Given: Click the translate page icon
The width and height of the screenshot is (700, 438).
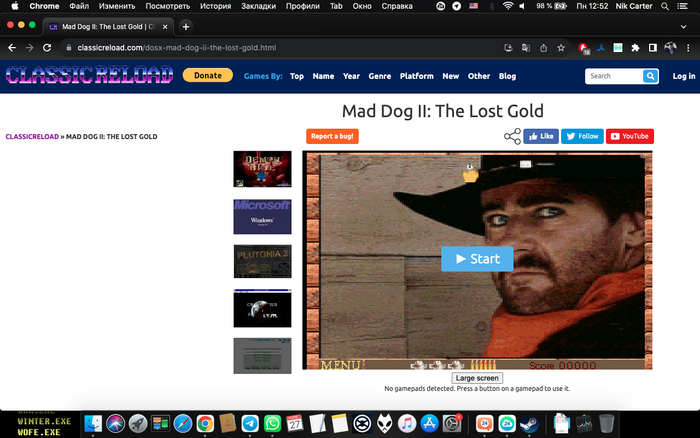Looking at the screenshot, I should 526,48.
